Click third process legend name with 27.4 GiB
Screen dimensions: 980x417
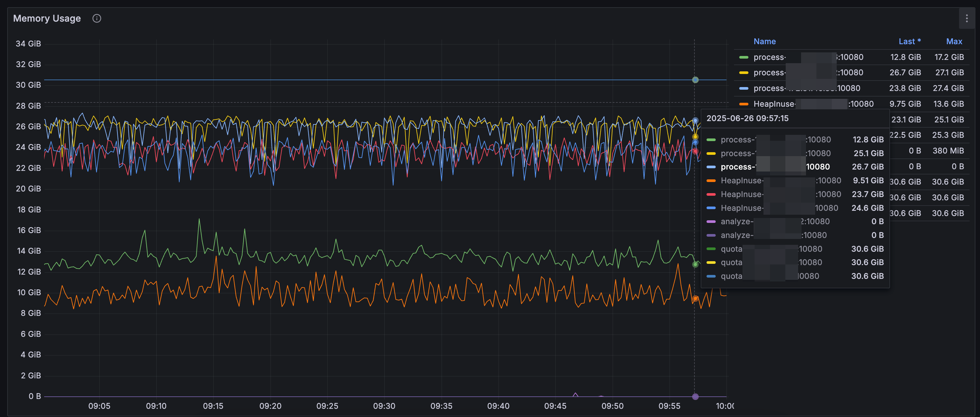click(x=769, y=88)
